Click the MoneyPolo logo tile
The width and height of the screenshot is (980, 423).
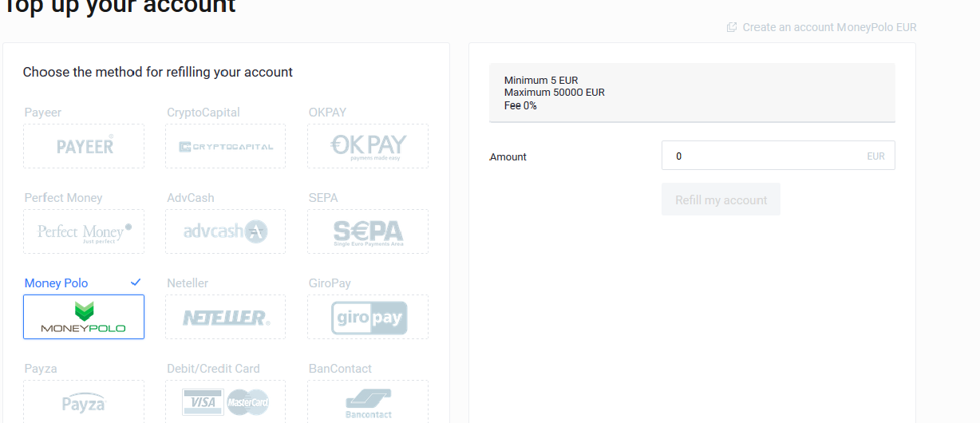pos(84,317)
